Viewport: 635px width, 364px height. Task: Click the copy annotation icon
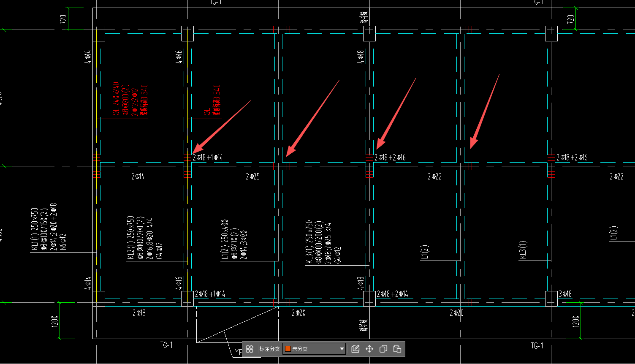(383, 349)
